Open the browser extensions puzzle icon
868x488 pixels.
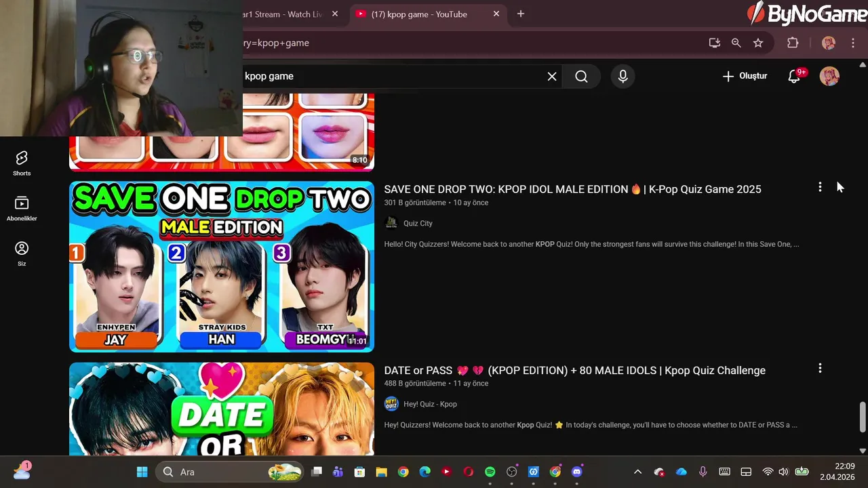coord(793,43)
